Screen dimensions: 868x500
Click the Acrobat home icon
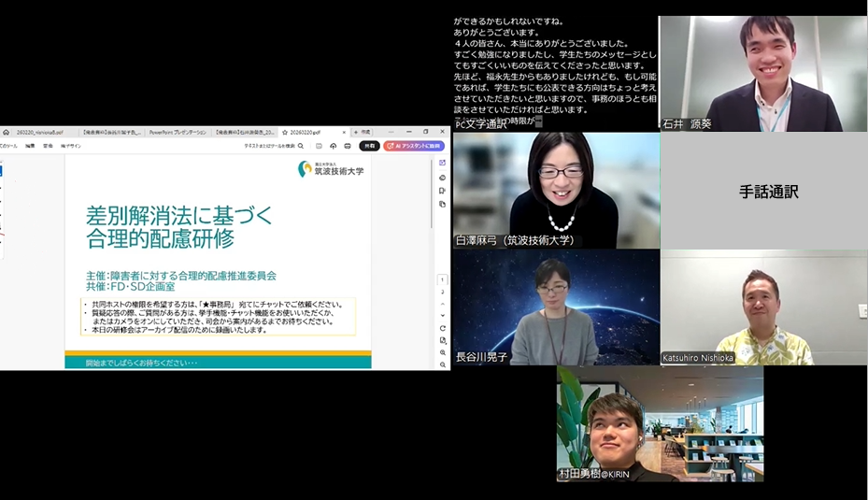(x=7, y=133)
